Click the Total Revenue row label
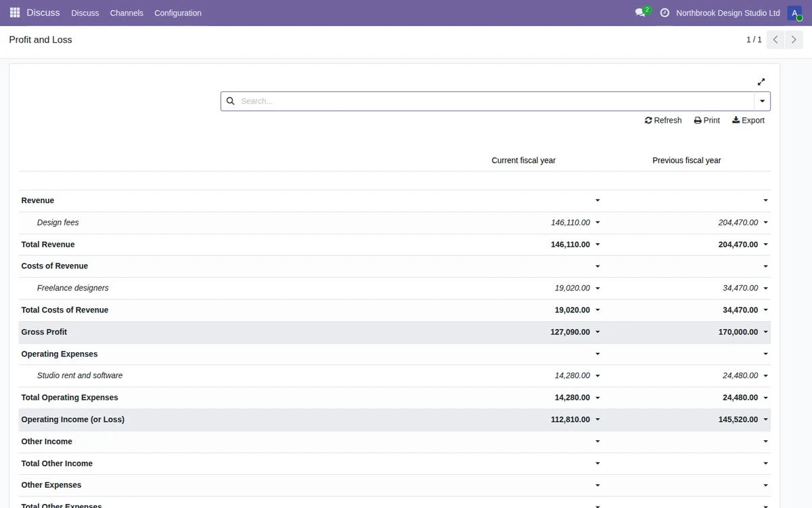This screenshot has height=508, width=812. click(x=48, y=245)
